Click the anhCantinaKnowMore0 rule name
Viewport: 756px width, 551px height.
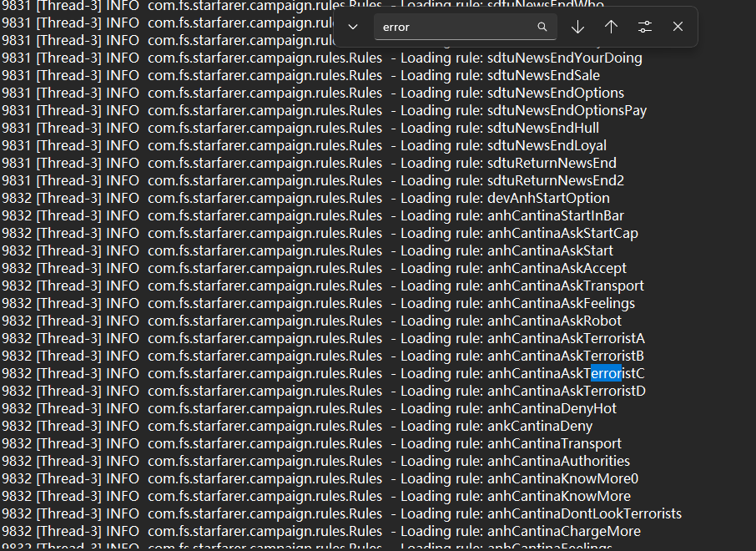[562, 478]
